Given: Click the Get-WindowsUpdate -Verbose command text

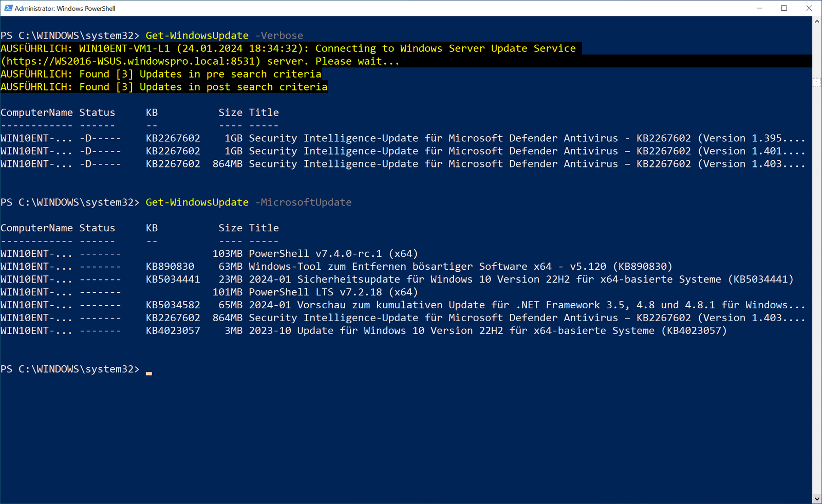Looking at the screenshot, I should pyautogui.click(x=197, y=35).
